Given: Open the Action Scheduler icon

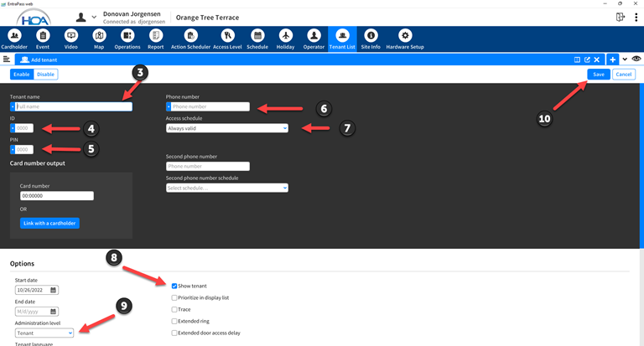Looking at the screenshot, I should pyautogui.click(x=190, y=35).
